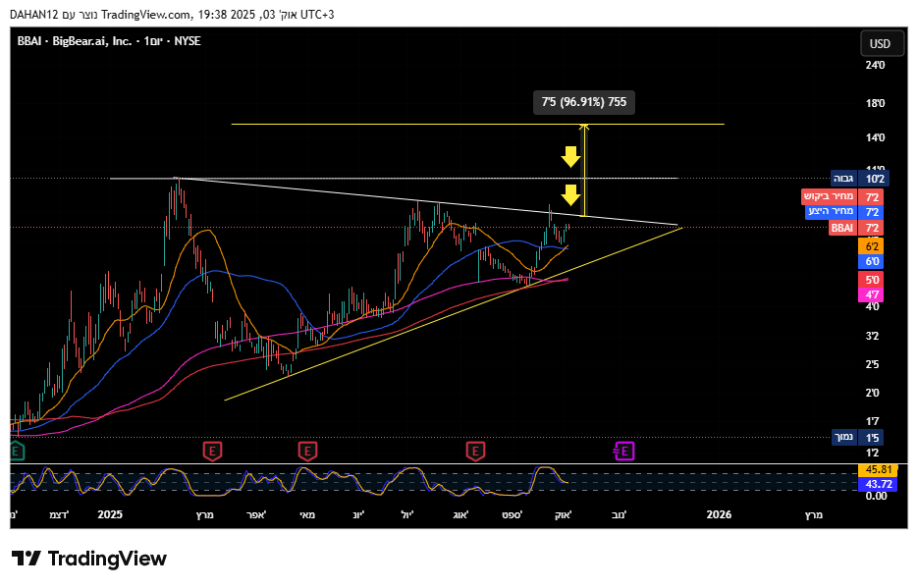This screenshot has width=918, height=588.
Task: Click the magenta 4'7 moving average label
Action: click(x=871, y=294)
